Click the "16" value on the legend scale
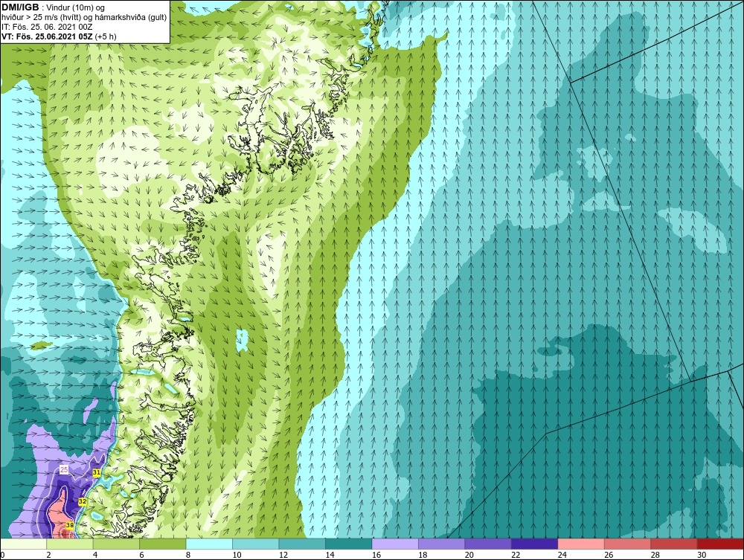 point(376,555)
